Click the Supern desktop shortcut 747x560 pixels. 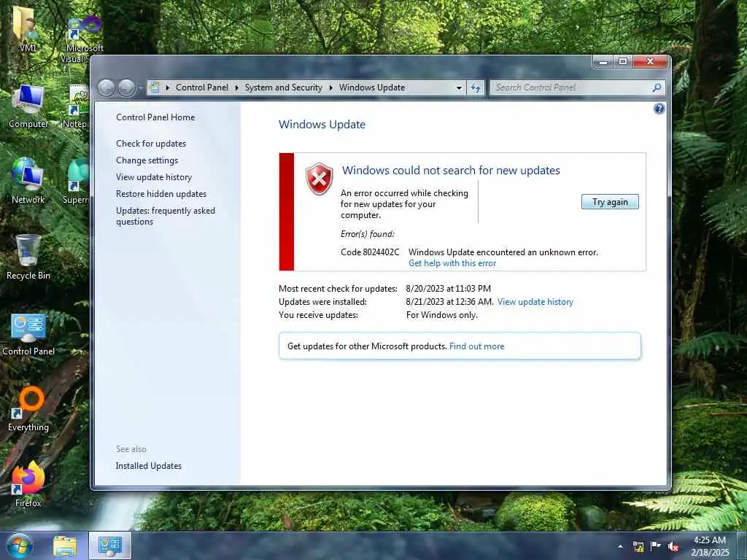tap(77, 182)
